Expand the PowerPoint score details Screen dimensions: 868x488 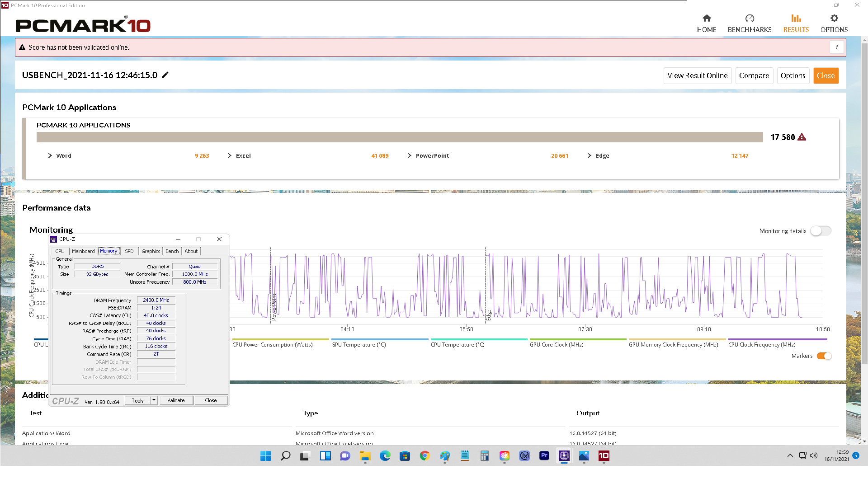[409, 155]
